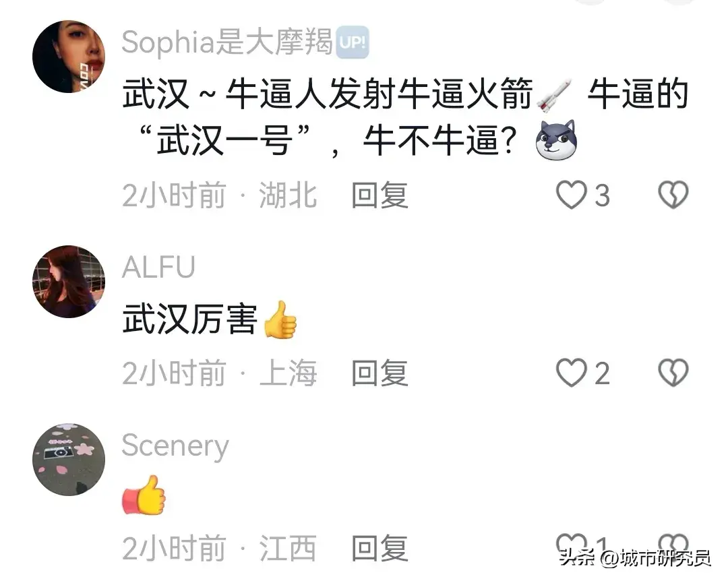Open the username Scenery
Viewport: 728px width, 583px height.
click(x=175, y=446)
